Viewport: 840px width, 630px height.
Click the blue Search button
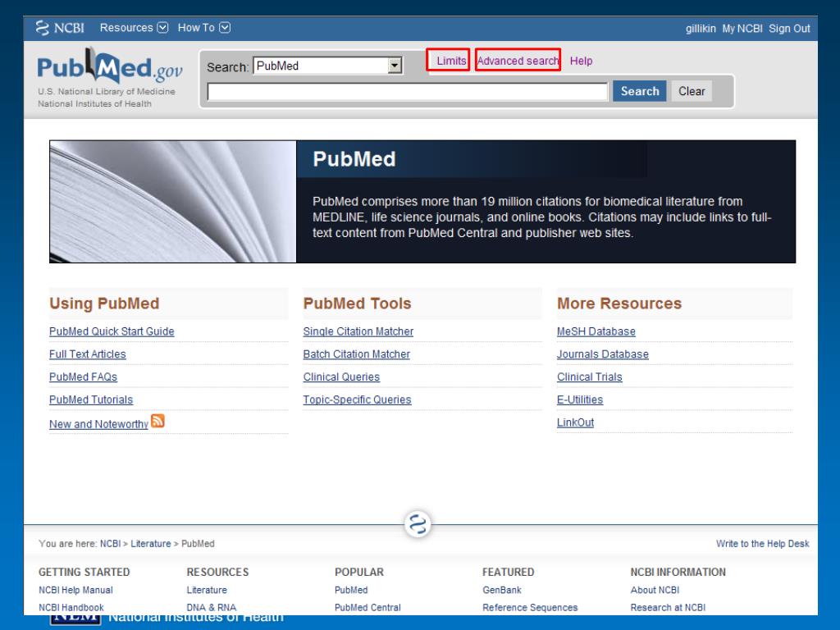pyautogui.click(x=640, y=91)
